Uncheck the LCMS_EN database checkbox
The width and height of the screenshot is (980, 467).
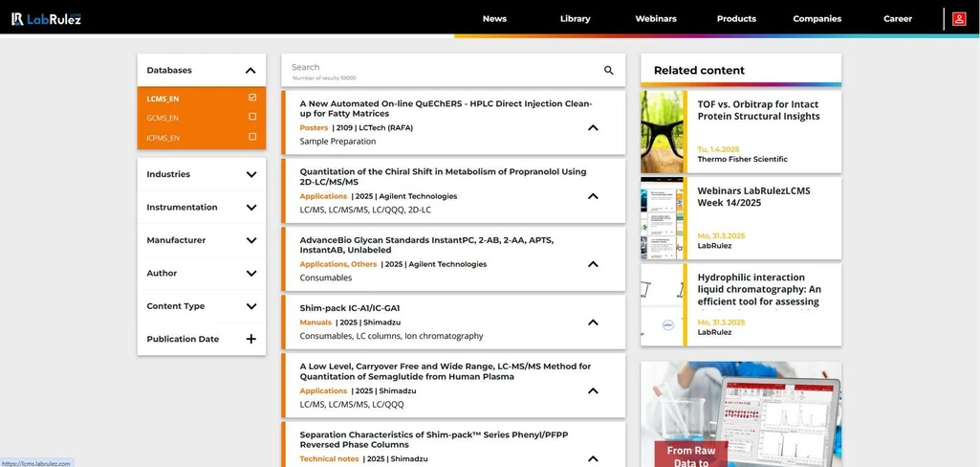(x=252, y=98)
